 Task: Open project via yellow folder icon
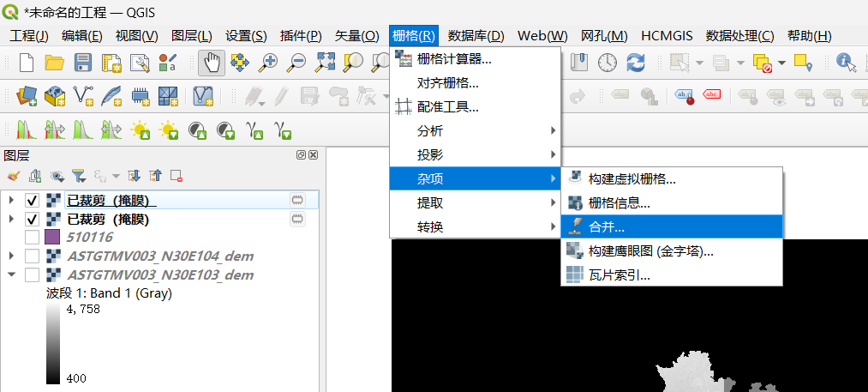pos(55,63)
